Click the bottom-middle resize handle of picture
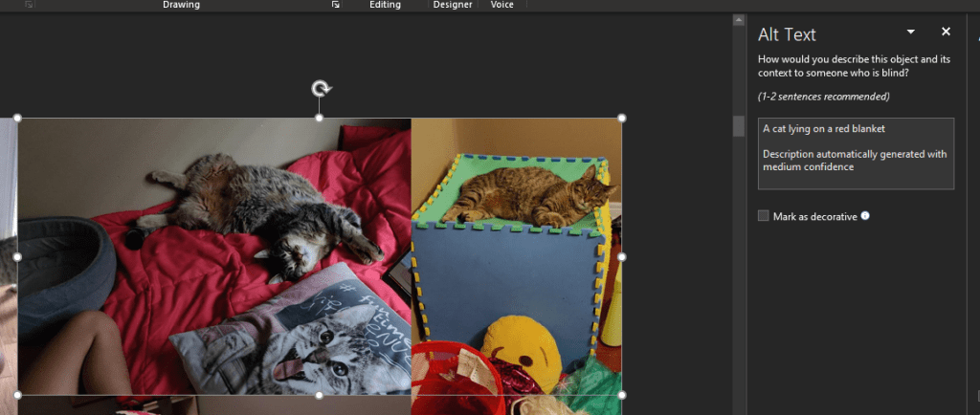 coord(320,395)
